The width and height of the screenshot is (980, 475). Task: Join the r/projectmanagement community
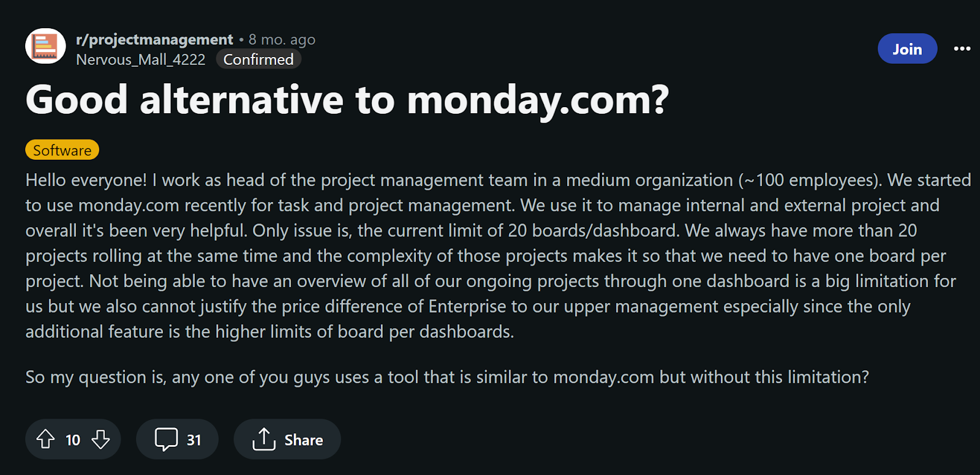pos(907,49)
